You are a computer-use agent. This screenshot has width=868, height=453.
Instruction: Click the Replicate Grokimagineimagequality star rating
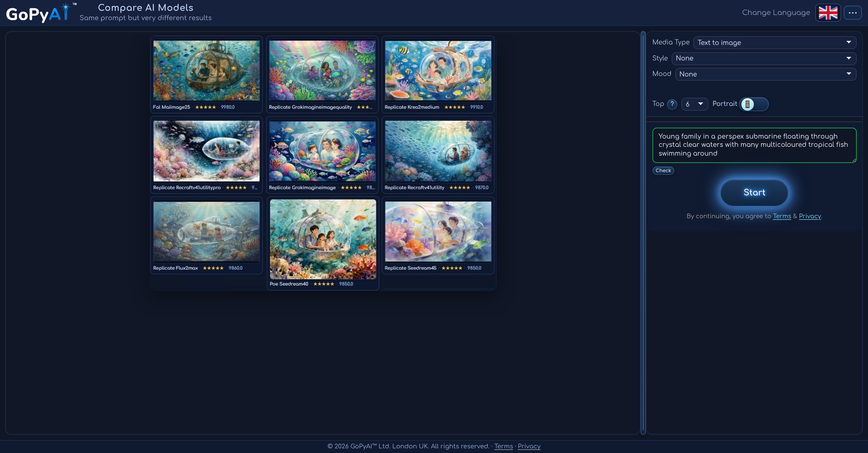365,107
